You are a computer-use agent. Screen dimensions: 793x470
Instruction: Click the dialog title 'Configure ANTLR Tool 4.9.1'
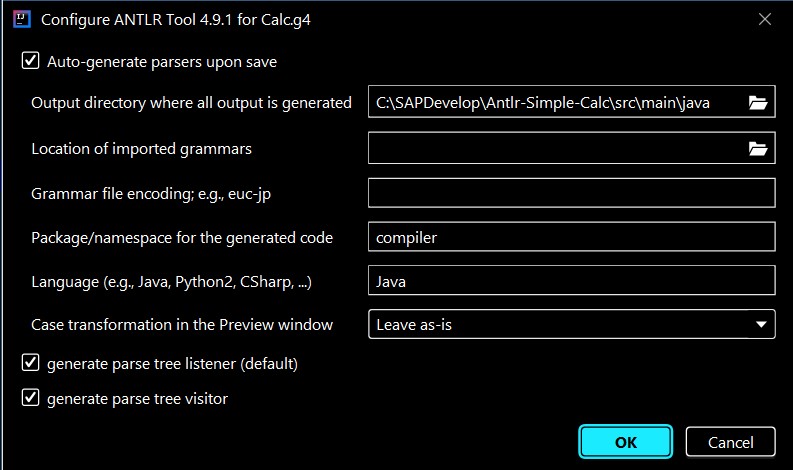click(137, 20)
